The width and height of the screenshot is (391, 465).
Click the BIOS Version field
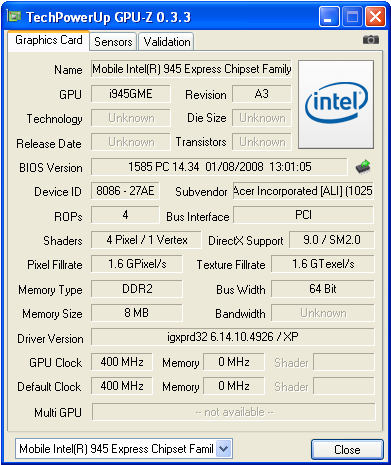point(219,167)
